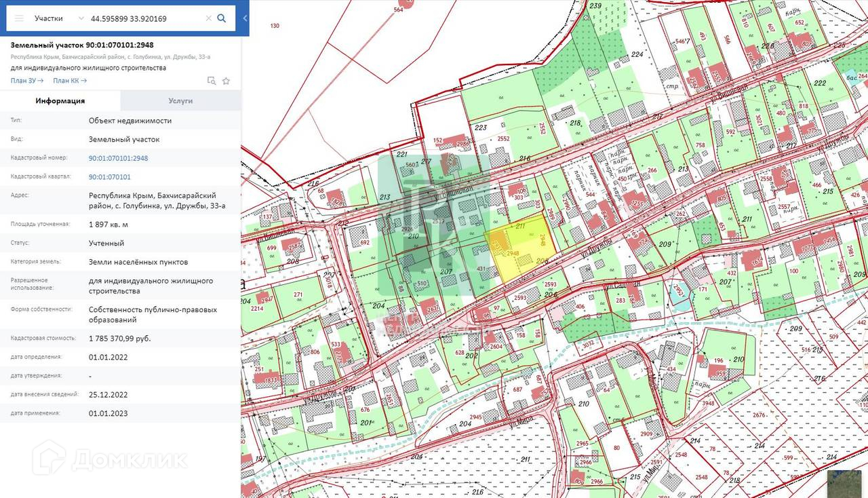The image size is (868, 498).
Task: Click the find-on-map document icon
Action: coord(212,81)
